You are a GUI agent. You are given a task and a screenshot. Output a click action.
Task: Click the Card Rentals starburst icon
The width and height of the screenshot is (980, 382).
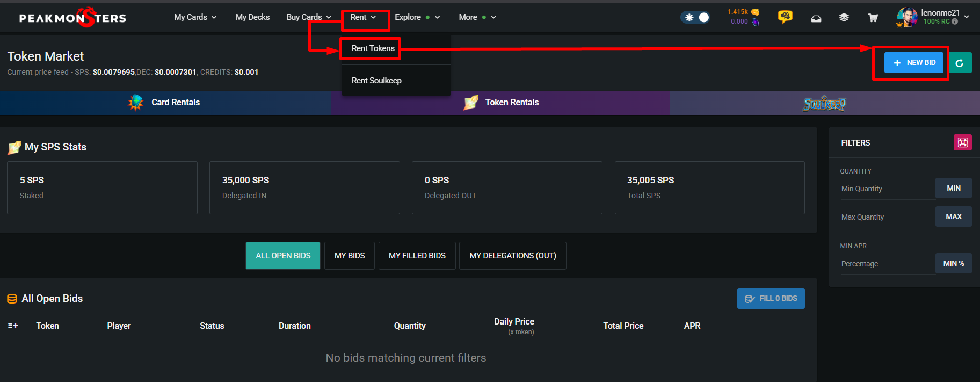(x=136, y=102)
